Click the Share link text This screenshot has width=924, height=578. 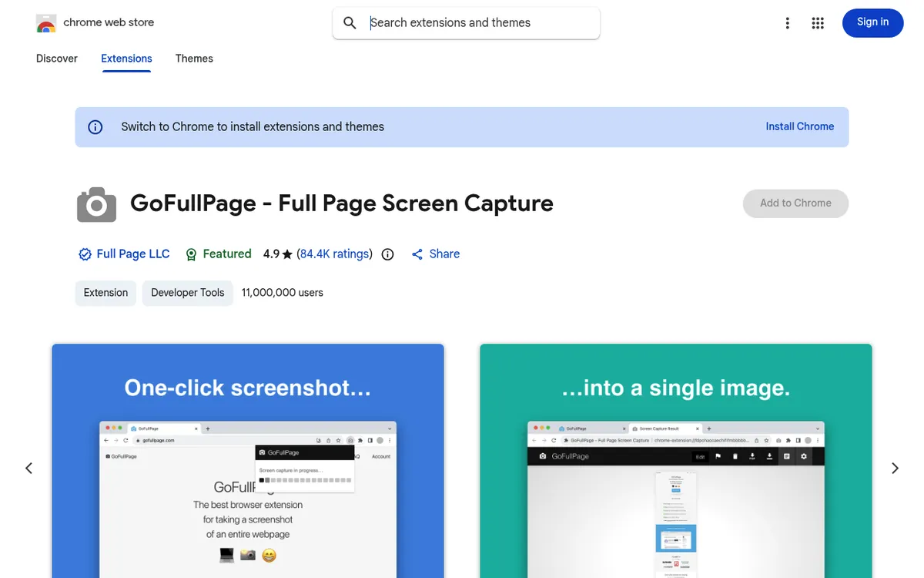[x=444, y=254]
